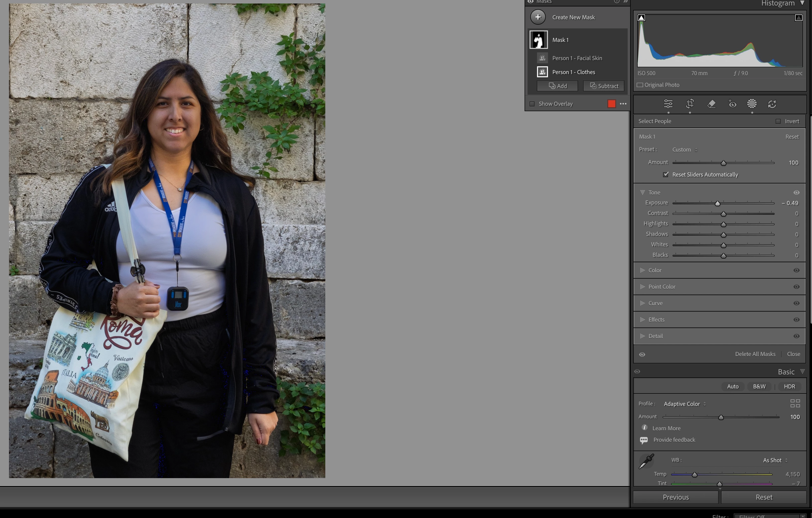Click the Provide feedback speech bubble icon
This screenshot has width=812, height=518.
coord(643,440)
